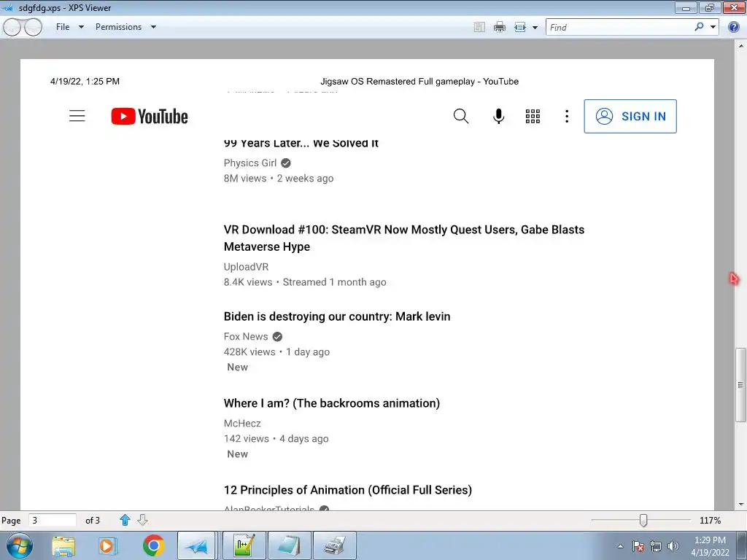Click the voice search microphone icon
Image resolution: width=747 pixels, height=560 pixels.
(x=498, y=116)
